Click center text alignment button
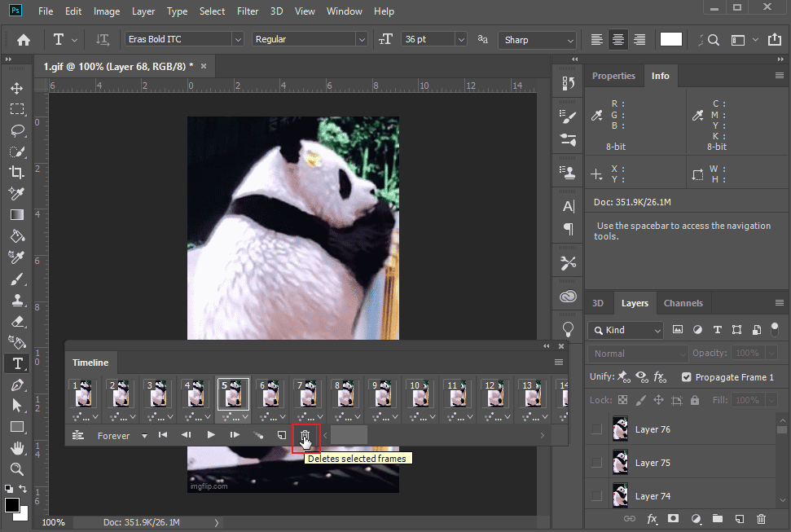The height and width of the screenshot is (532, 791). pos(617,38)
